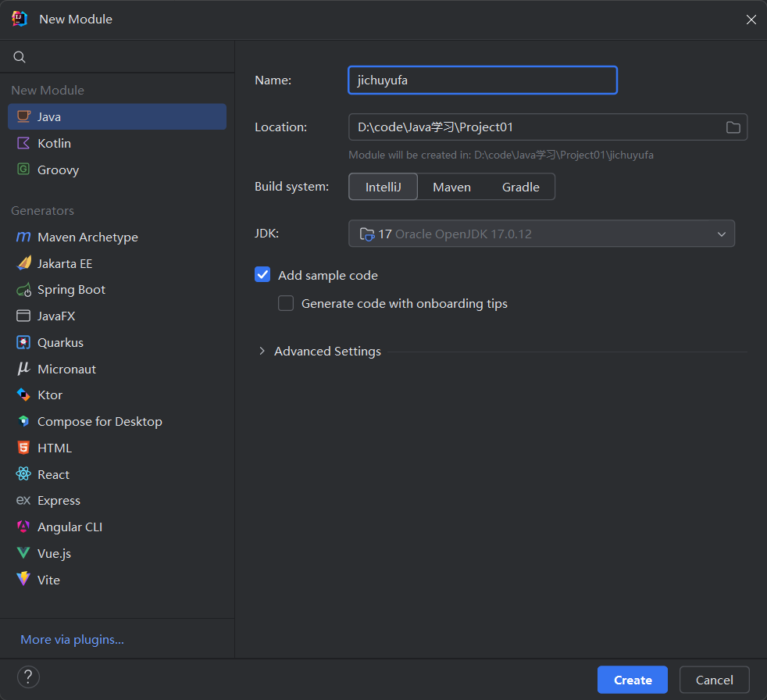The height and width of the screenshot is (700, 767).
Task: Select the Spring Boot generator icon
Action: (x=23, y=290)
